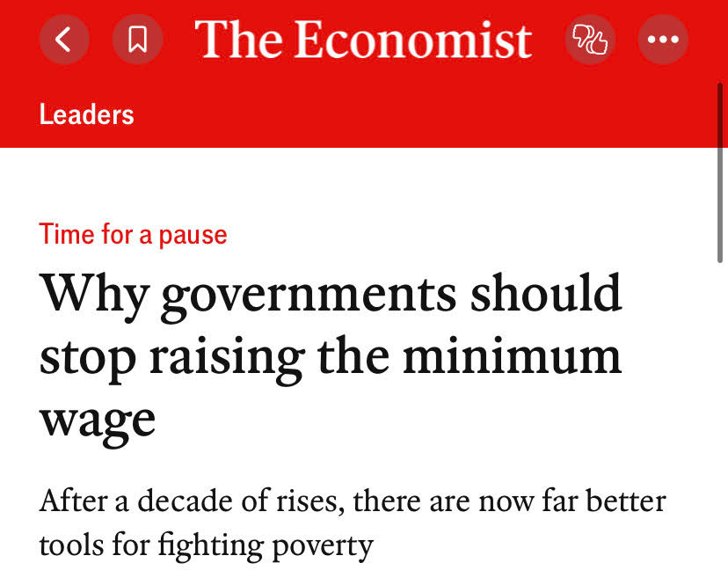
Task: Grab the vertical scrollbar thumb
Action: pos(721,167)
